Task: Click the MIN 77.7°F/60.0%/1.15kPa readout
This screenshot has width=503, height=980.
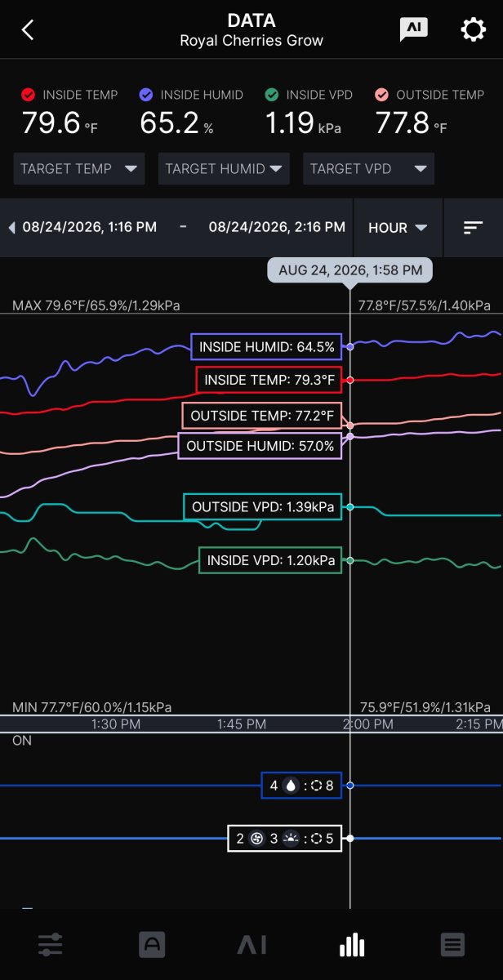Action: [x=92, y=707]
